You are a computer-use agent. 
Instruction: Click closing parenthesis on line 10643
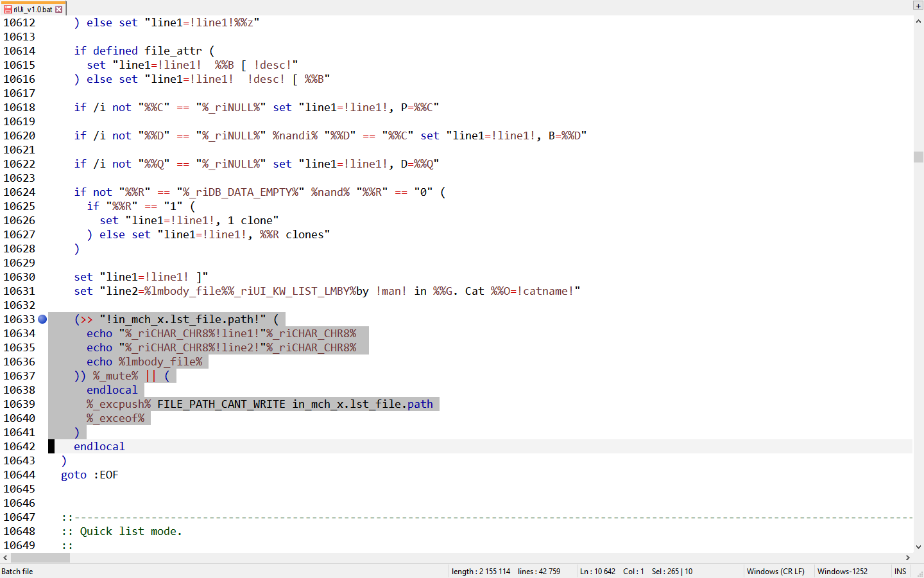click(x=64, y=460)
